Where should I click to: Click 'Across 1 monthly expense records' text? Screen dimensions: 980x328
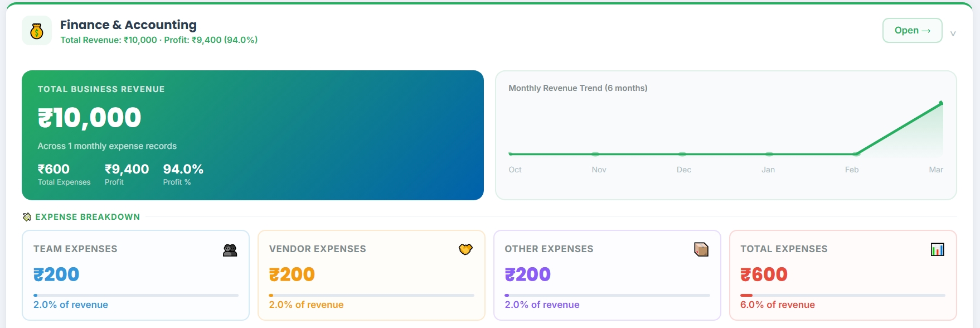point(107,146)
